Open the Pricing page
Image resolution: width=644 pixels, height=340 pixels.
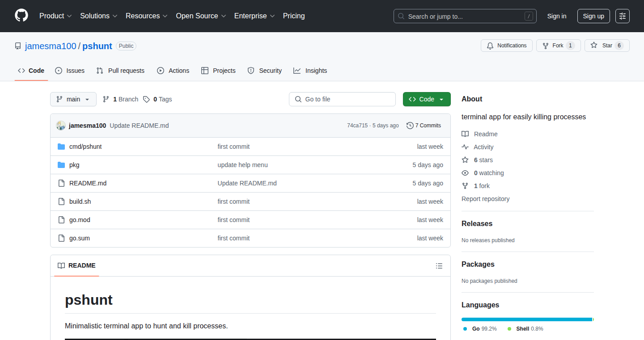294,16
